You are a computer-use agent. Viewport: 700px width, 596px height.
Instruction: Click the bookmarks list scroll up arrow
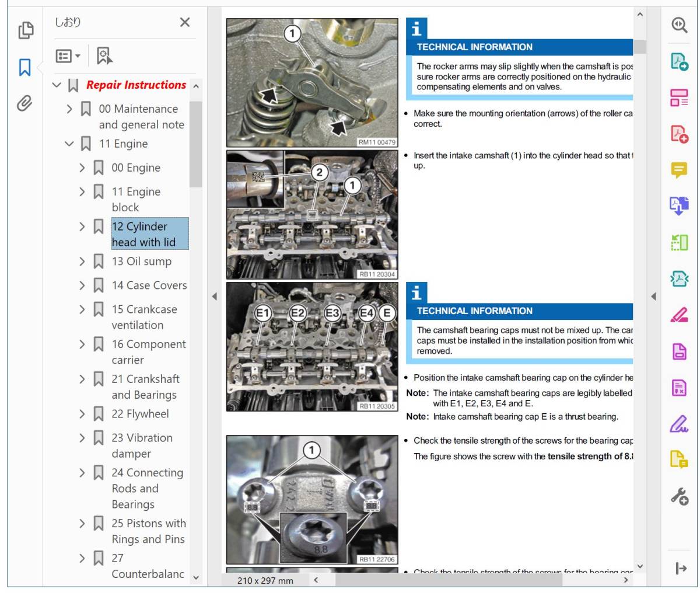pos(196,86)
